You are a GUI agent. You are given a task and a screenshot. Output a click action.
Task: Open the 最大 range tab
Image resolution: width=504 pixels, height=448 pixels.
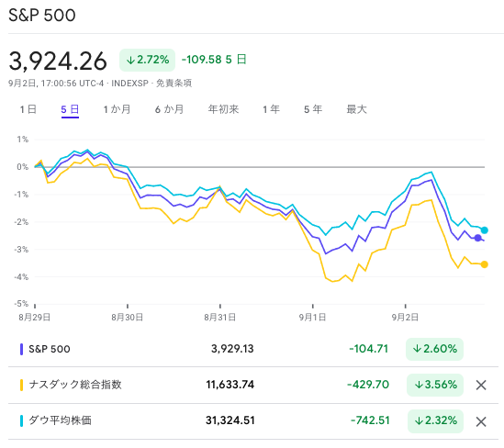(356, 109)
